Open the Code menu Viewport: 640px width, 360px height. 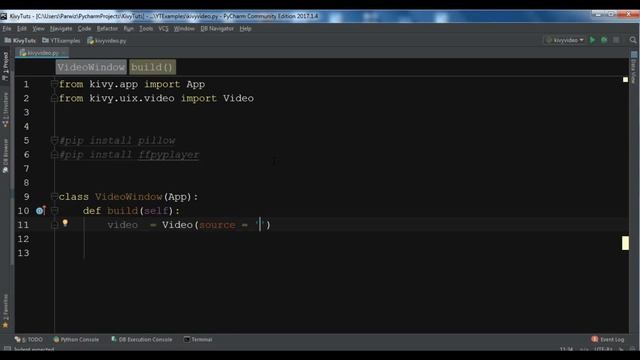[84, 29]
